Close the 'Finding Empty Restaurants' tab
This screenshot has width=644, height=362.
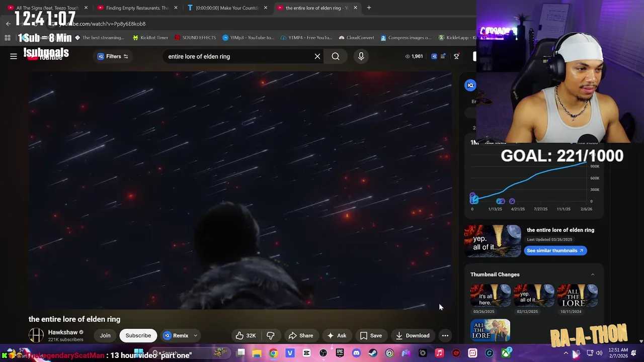tap(176, 8)
